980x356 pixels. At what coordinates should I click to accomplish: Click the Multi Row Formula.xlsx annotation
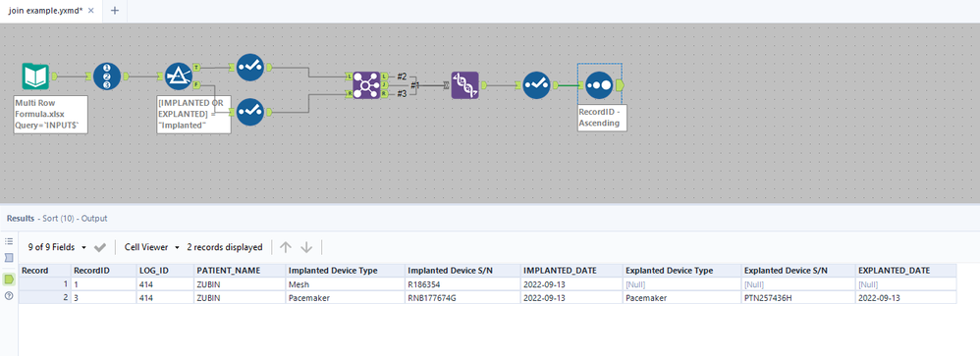coord(51,115)
